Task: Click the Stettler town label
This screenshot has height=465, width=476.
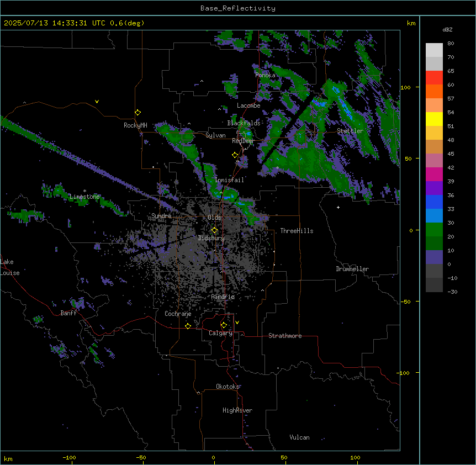Action: coord(350,131)
